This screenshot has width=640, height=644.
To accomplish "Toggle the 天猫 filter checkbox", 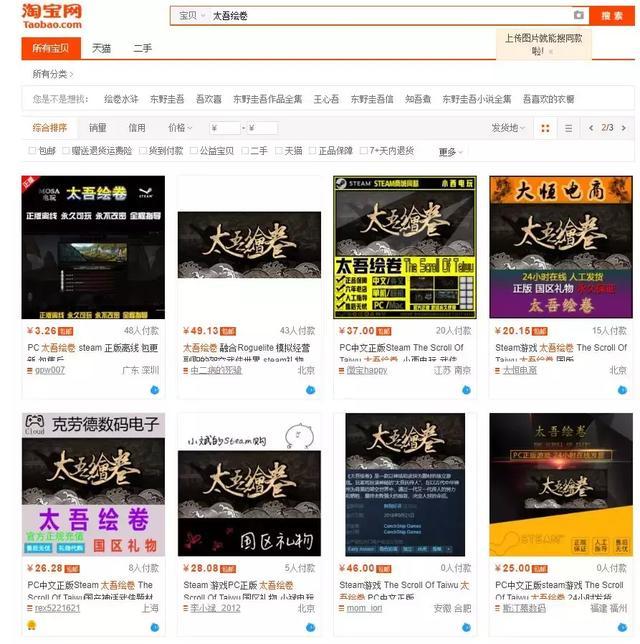I will pyautogui.click(x=279, y=151).
